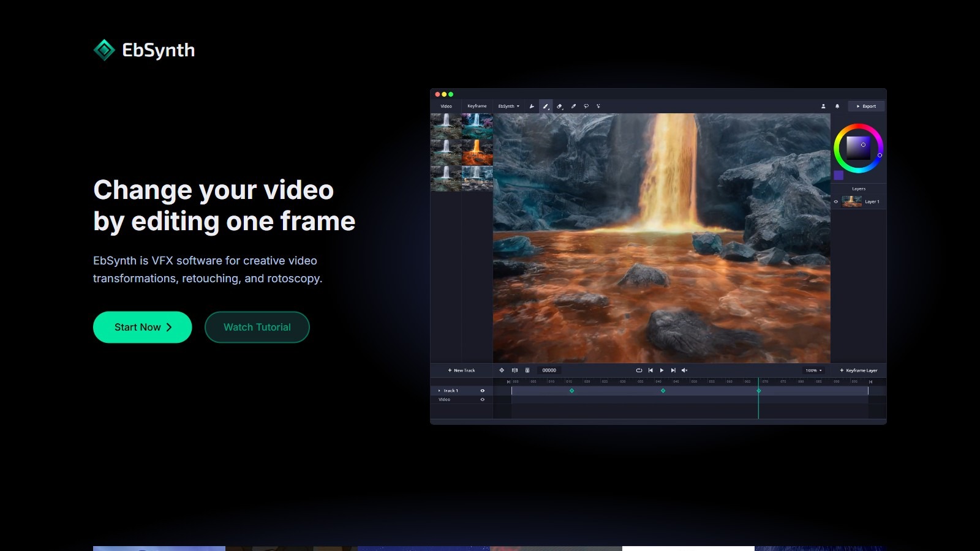Toggle visibility of the Video track
Image resolution: width=980 pixels, height=551 pixels.
[482, 400]
